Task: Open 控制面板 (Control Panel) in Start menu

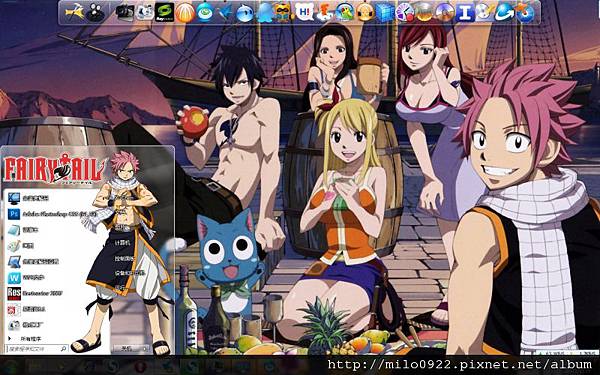Action: tap(124, 258)
